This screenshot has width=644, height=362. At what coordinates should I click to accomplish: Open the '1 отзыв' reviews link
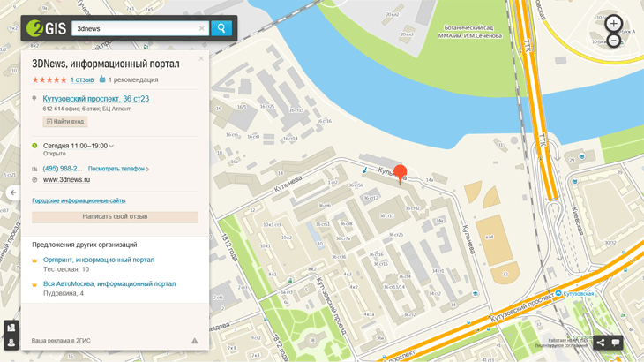82,80
